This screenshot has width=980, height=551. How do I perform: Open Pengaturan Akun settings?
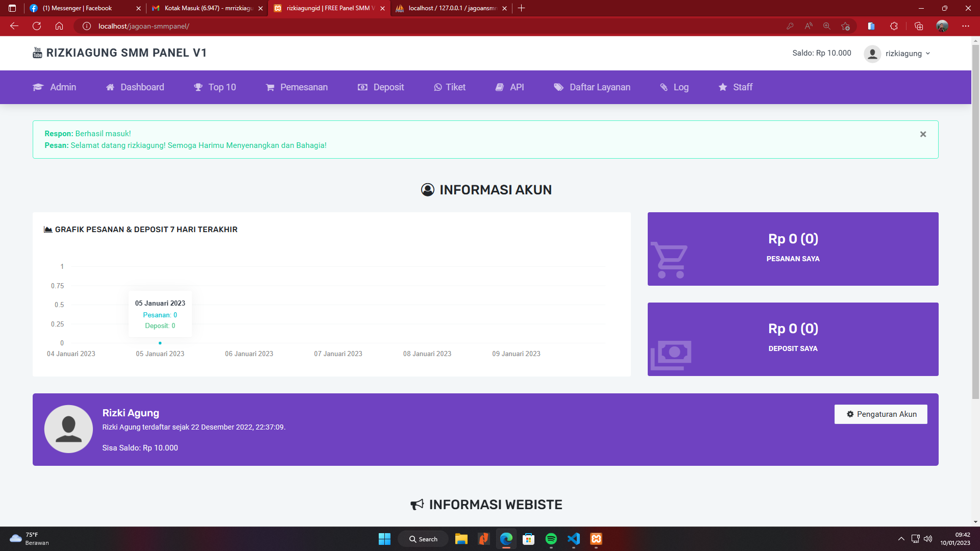pos(880,414)
